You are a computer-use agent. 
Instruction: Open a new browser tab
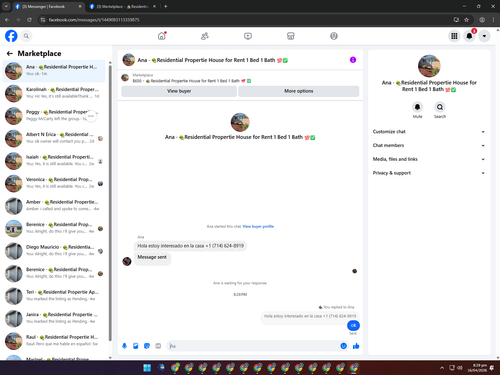point(165,6)
